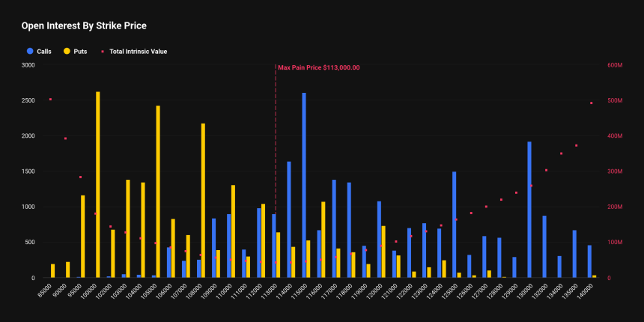Select the red intrinsic value dot above 140000
This screenshot has height=322, width=644.
coord(592,103)
